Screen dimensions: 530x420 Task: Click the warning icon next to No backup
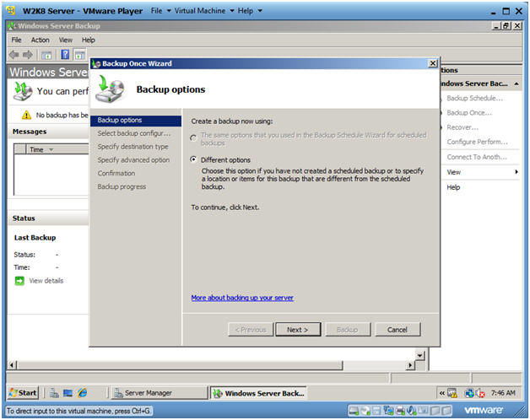26,116
